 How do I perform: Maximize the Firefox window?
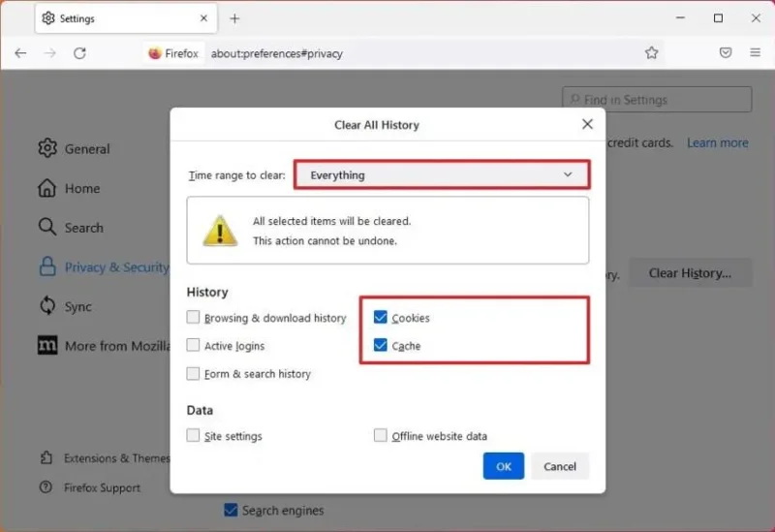[x=718, y=18]
